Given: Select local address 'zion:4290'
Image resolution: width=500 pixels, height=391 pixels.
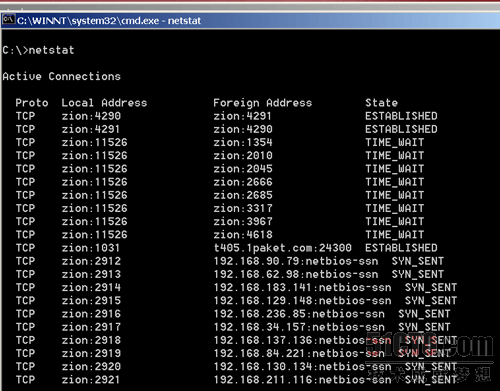Looking at the screenshot, I should (91, 116).
